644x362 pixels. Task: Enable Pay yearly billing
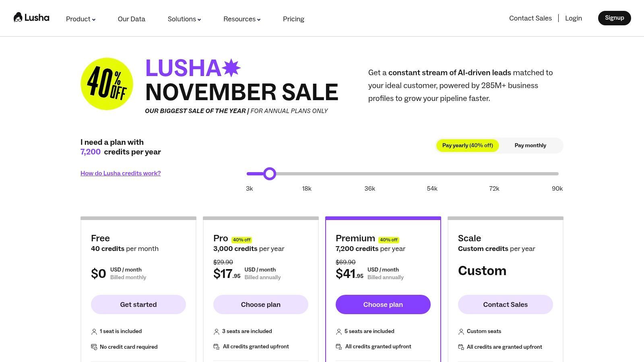[467, 145]
